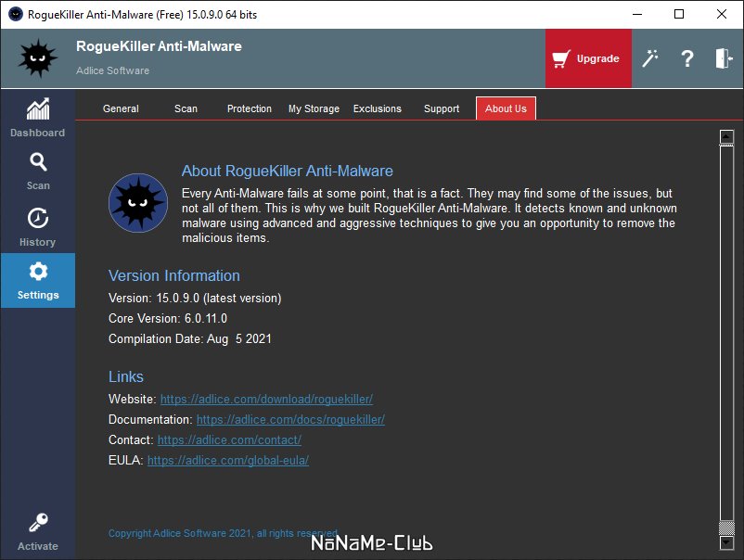Click the red Upgrade button
Screen dimensions: 744x560
(x=588, y=58)
